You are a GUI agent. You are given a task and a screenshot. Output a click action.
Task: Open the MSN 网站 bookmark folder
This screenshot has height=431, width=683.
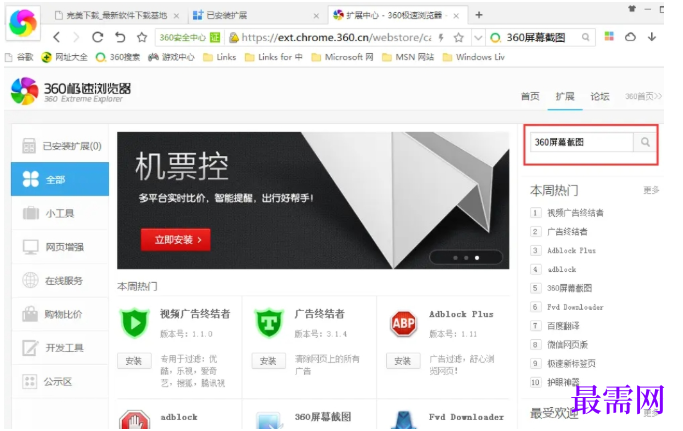click(x=408, y=57)
